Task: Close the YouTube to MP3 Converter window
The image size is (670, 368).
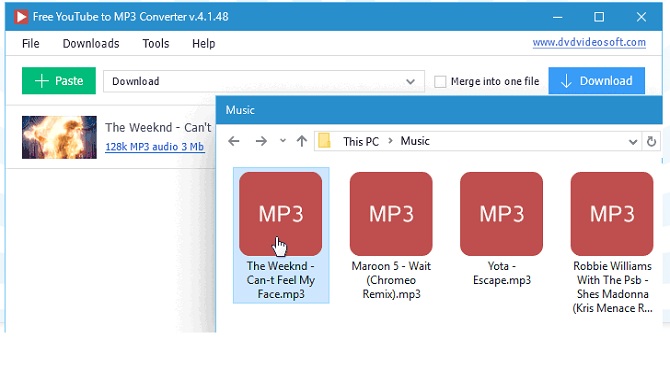Action: [641, 17]
